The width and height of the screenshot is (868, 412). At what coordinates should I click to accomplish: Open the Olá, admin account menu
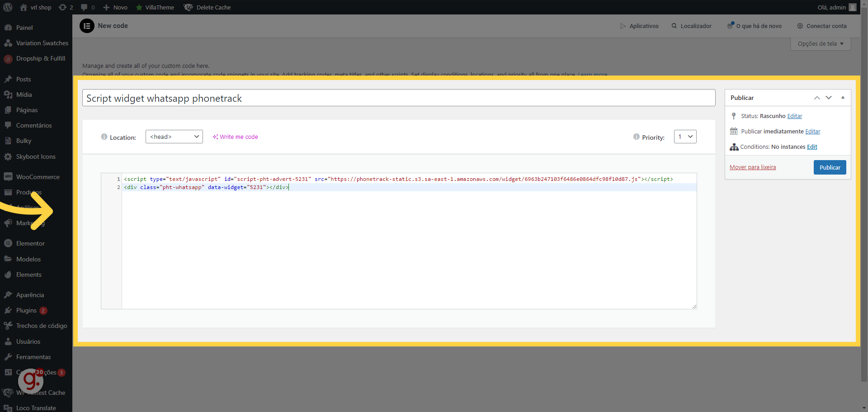(837, 7)
